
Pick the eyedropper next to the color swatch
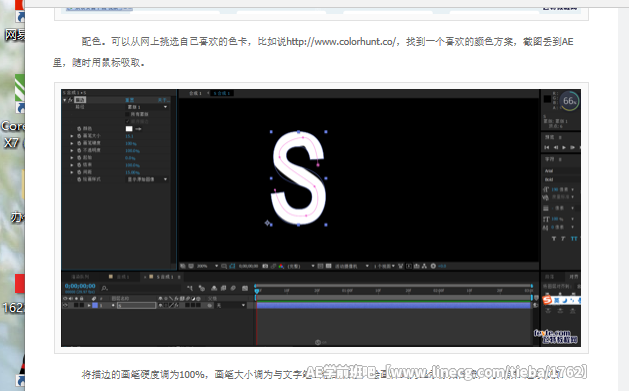coord(138,129)
